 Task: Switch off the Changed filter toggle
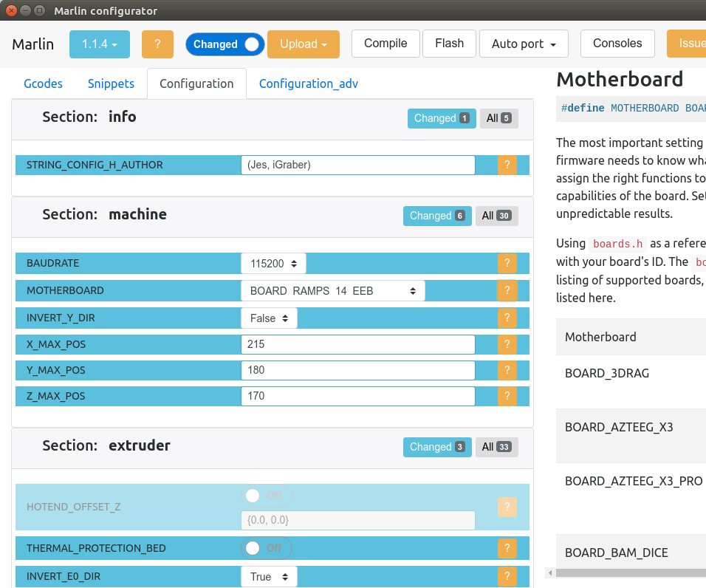pyautogui.click(x=225, y=44)
